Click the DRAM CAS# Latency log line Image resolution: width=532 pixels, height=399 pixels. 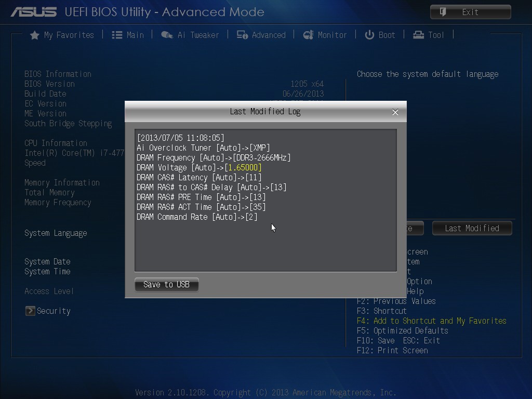[199, 178]
